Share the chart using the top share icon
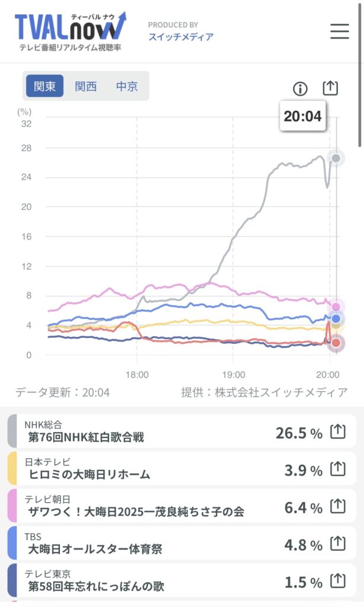Screen dimensions: 364x607 (330, 88)
